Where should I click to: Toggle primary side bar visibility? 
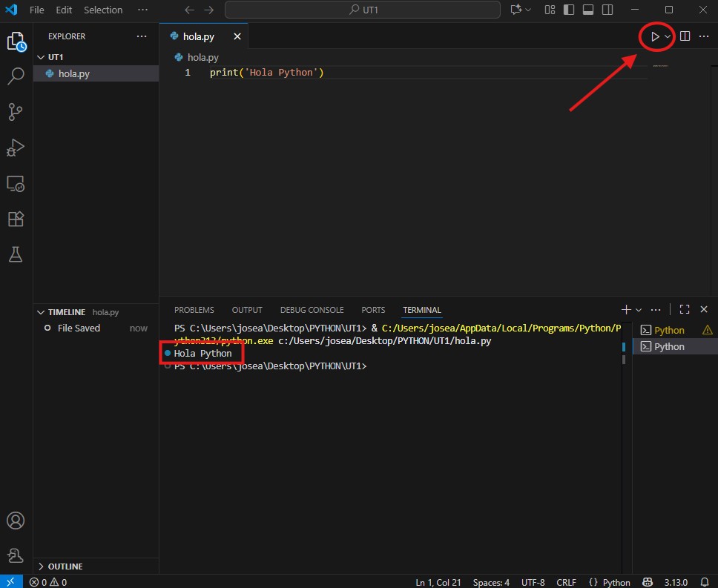click(569, 10)
